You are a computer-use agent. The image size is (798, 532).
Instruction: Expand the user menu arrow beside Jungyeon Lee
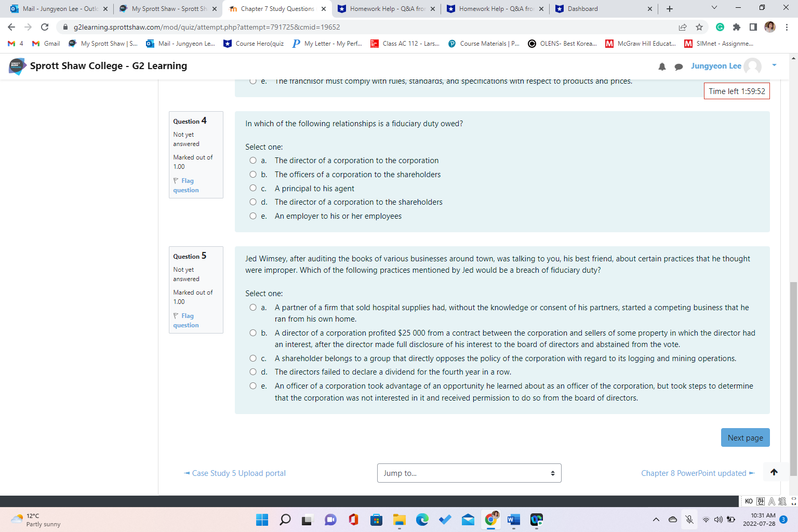tap(774, 65)
